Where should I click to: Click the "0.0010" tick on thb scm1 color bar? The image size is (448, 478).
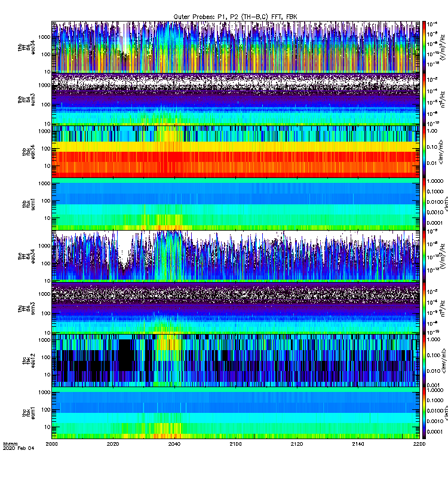pyautogui.click(x=435, y=212)
